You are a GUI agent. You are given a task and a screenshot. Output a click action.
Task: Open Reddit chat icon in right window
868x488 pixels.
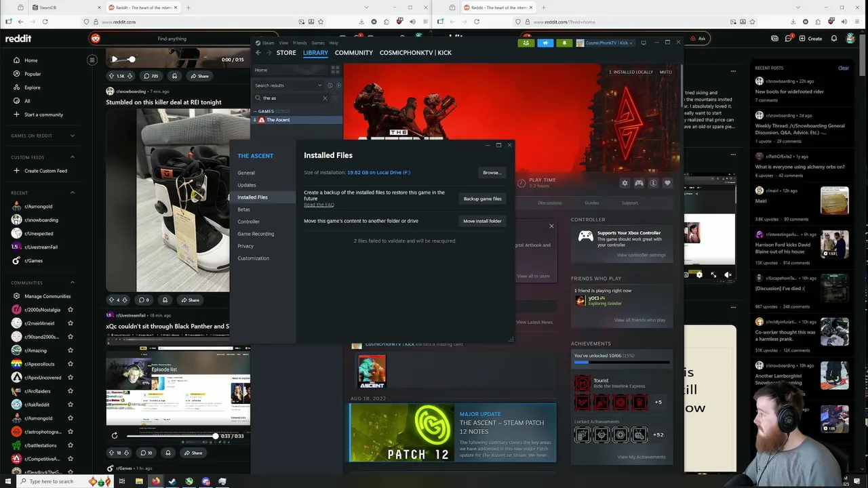click(x=789, y=39)
